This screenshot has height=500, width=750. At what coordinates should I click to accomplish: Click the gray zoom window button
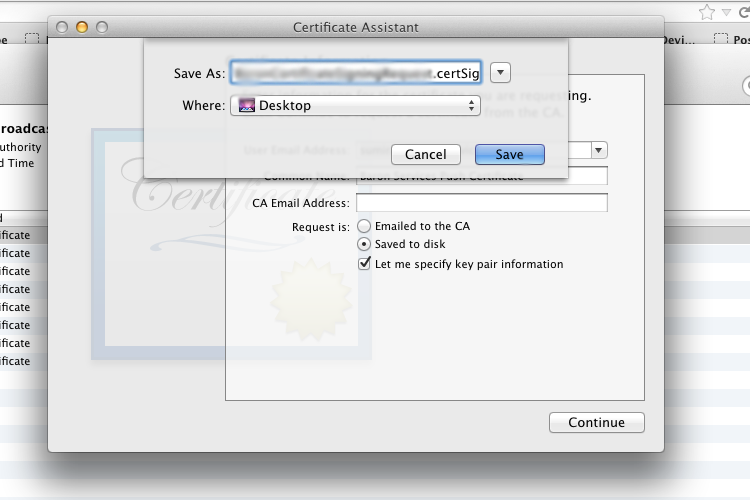click(x=101, y=27)
